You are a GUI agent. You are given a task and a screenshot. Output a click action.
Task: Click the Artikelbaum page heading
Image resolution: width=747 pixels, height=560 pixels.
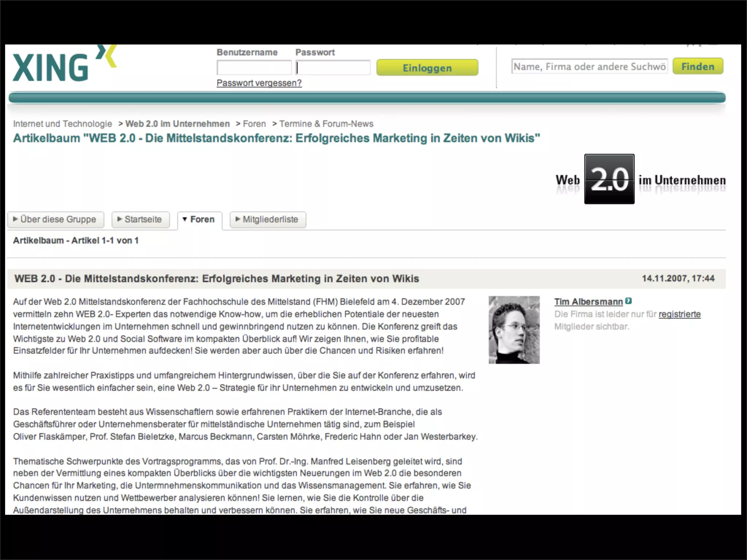pos(276,139)
